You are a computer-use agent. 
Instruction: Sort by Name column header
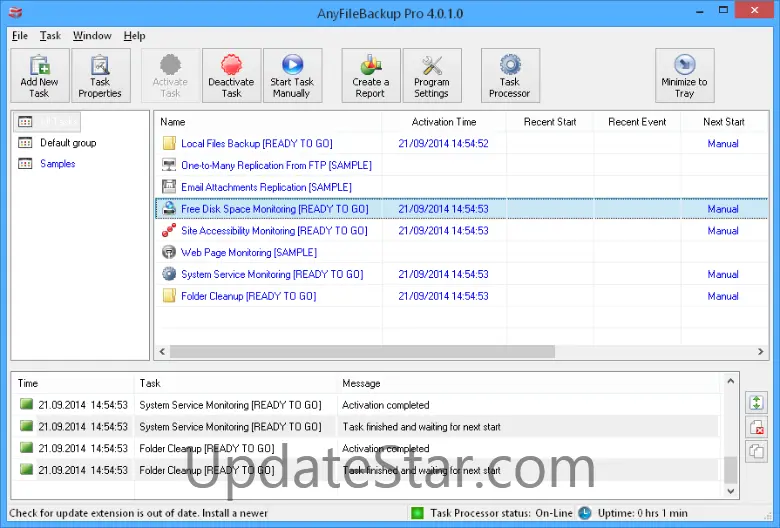pyautogui.click(x=268, y=122)
